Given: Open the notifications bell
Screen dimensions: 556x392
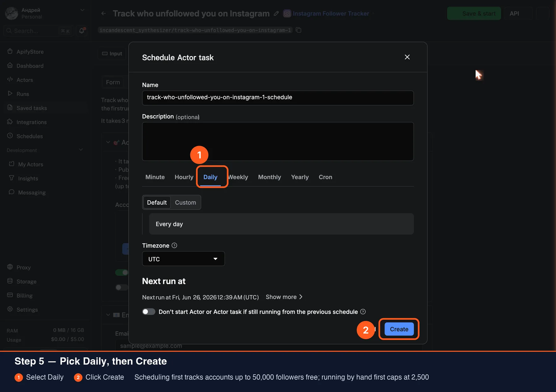Looking at the screenshot, I should click(82, 31).
